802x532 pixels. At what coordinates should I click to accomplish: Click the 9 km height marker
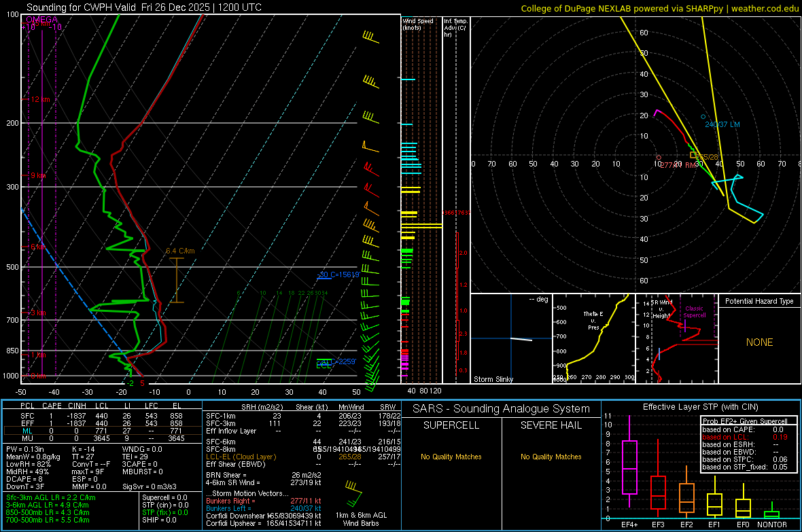38,175
